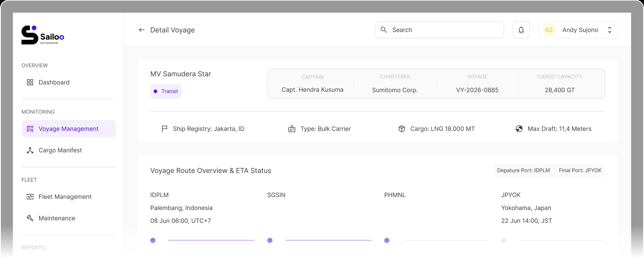Click the MV Samudera Star title
Image resolution: width=644 pixels, height=258 pixels.
point(180,74)
